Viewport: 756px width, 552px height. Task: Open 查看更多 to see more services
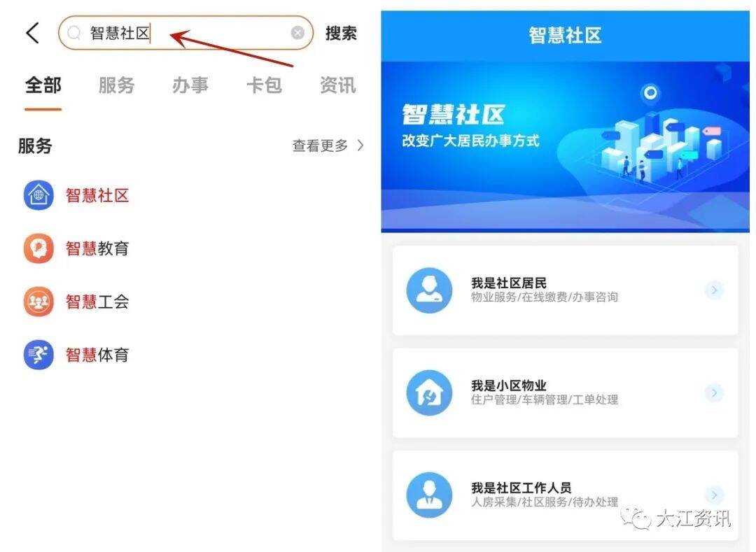coord(328,146)
